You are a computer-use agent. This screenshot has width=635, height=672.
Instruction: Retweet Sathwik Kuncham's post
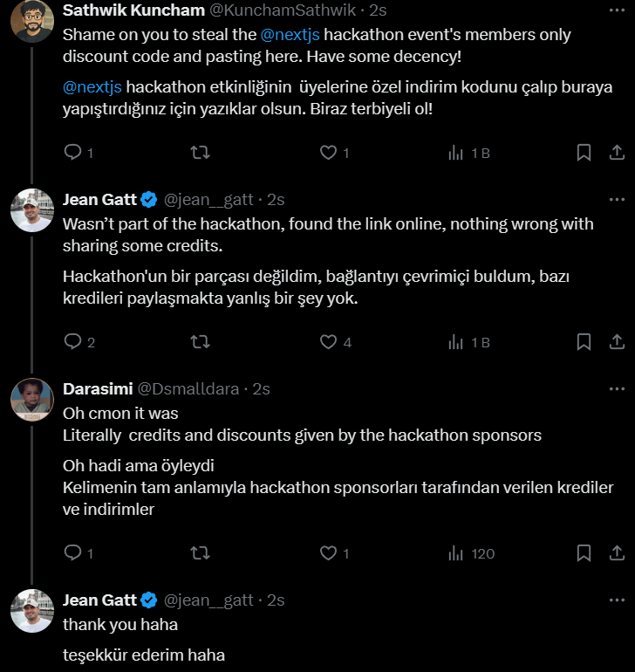[x=200, y=152]
